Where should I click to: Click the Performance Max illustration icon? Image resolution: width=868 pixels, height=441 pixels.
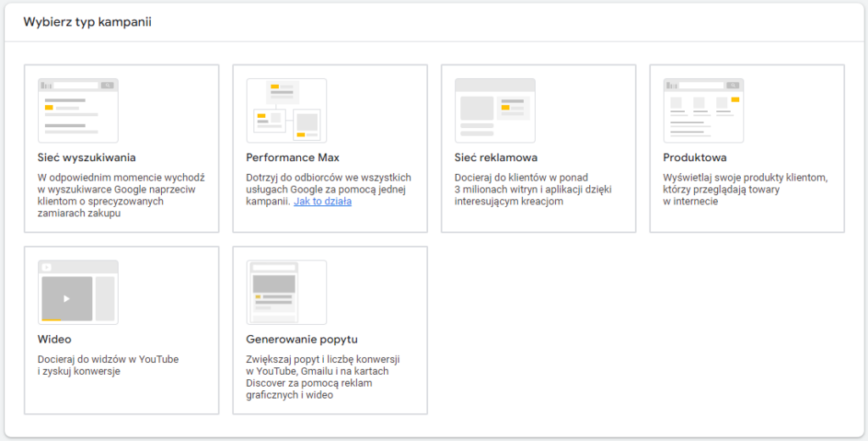pos(287,110)
